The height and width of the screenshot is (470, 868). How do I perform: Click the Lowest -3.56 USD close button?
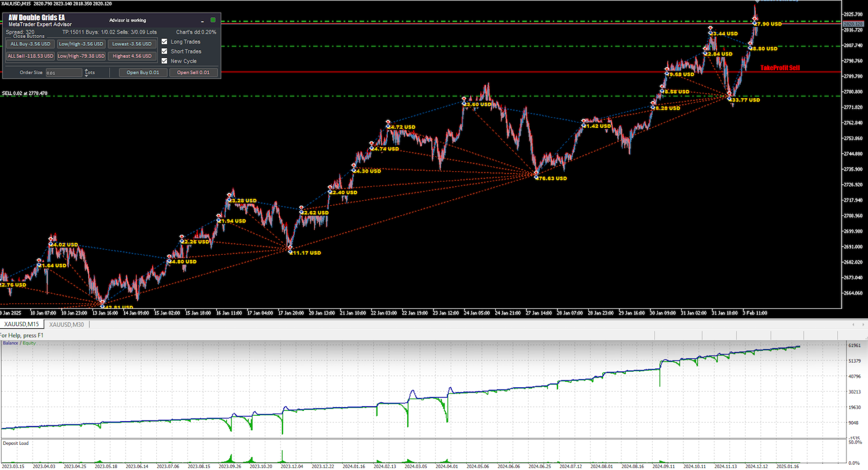(x=132, y=44)
